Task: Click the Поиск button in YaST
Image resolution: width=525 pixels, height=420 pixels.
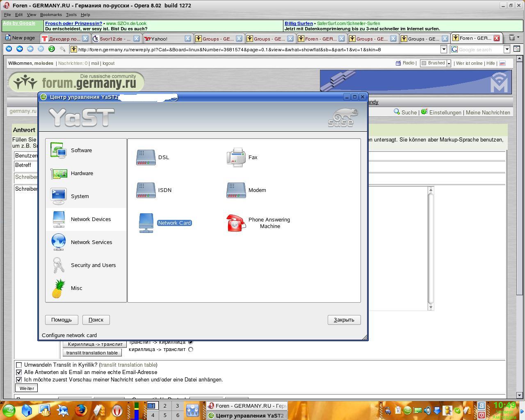Action: coord(96,320)
